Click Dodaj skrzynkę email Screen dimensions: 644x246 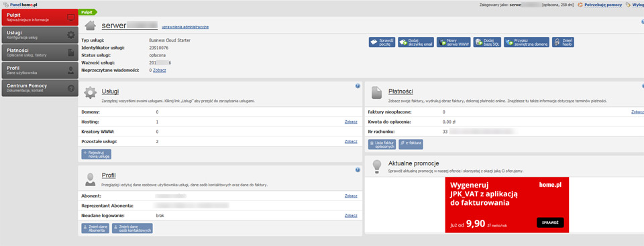pyautogui.click(x=416, y=42)
